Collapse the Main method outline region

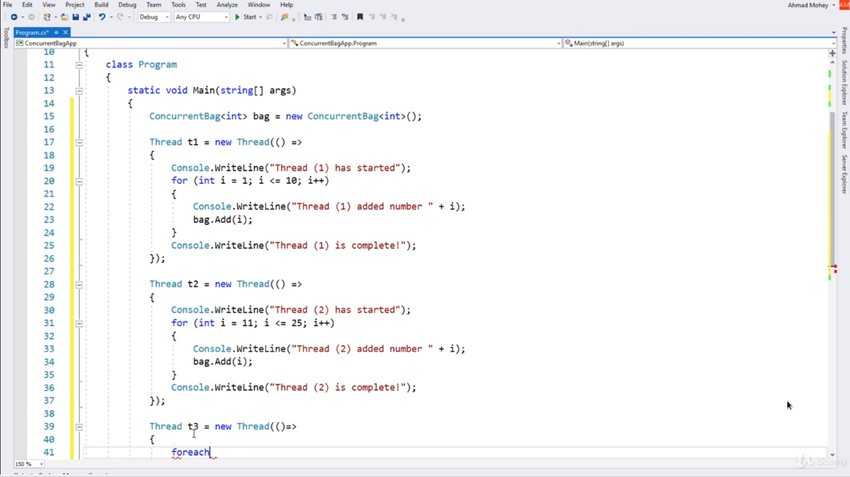[x=79, y=91]
